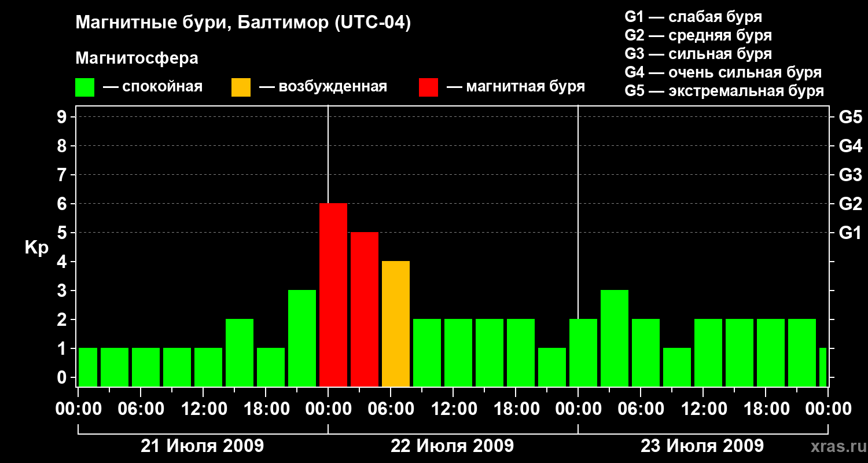This screenshot has height=463, width=868.
Task: Select the green Kp 3 bar on 23 Июля
Action: coord(615,338)
